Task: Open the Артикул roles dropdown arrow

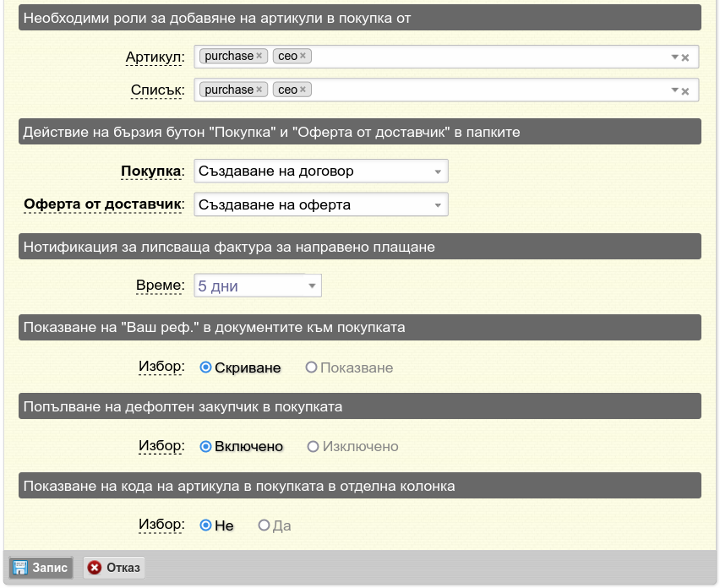Action: click(x=674, y=57)
